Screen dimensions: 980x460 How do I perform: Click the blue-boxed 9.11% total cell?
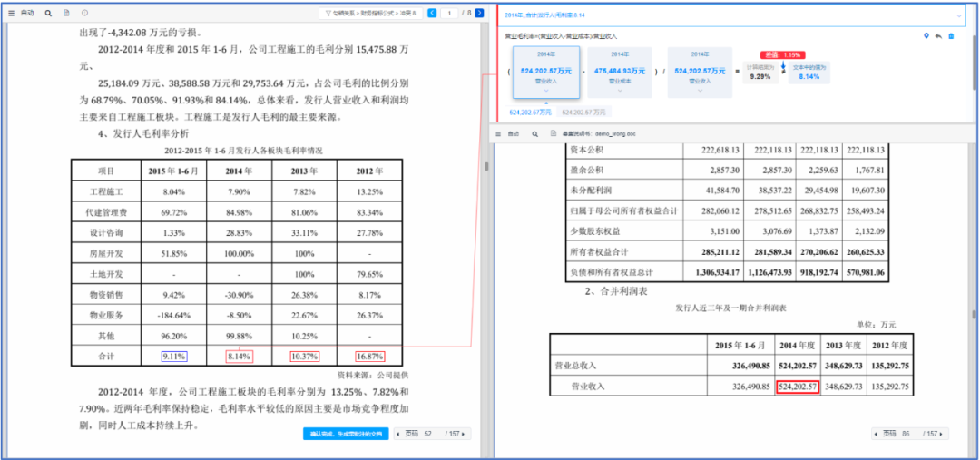174,357
